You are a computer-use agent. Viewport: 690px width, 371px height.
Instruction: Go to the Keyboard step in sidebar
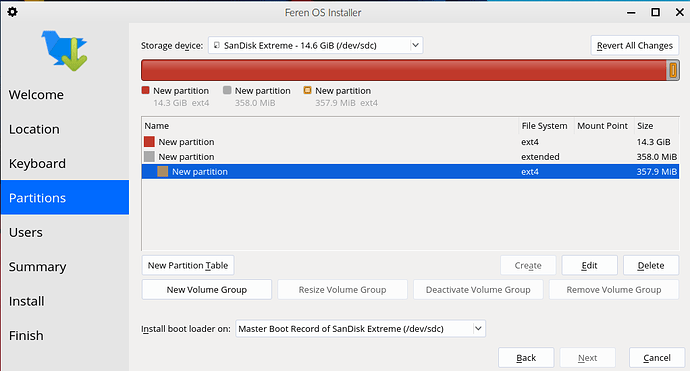[65, 163]
